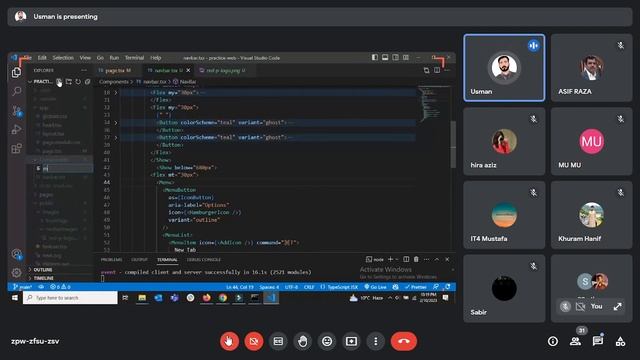Open the Meet activities icon
This screenshot has width=640, height=360.
620,341
